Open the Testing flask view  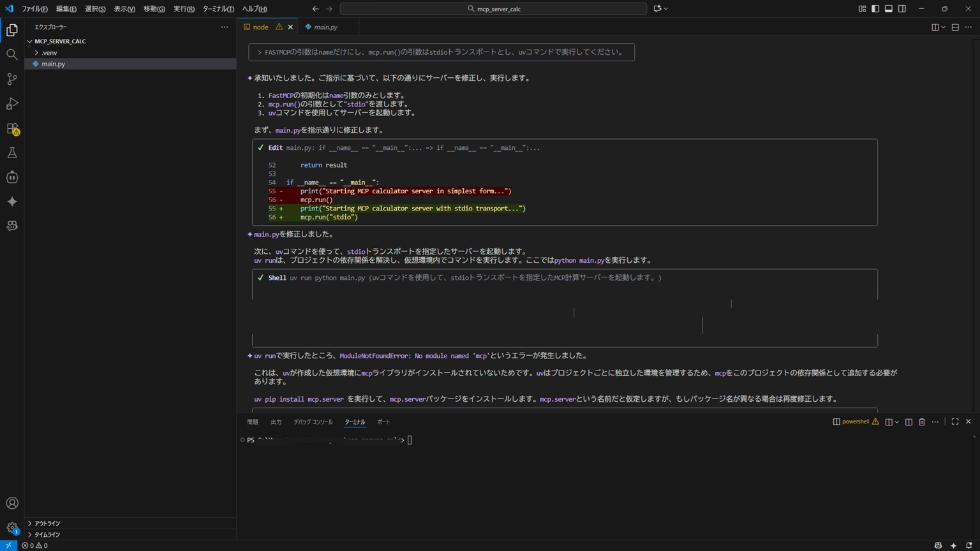[12, 153]
